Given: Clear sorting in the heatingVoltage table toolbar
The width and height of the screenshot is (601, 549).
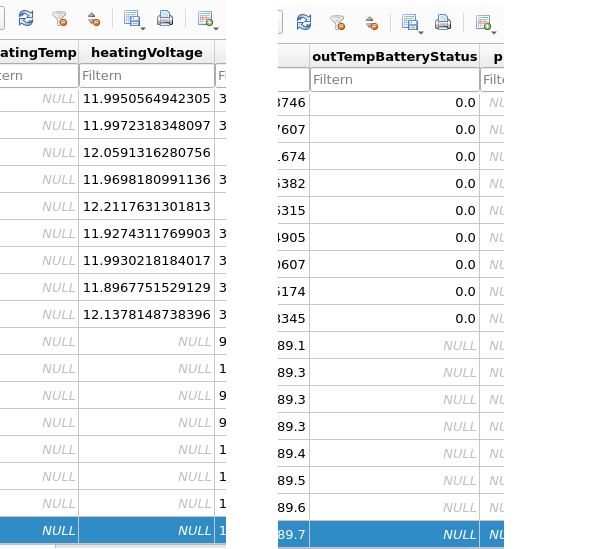Looking at the screenshot, I should tap(92, 19).
